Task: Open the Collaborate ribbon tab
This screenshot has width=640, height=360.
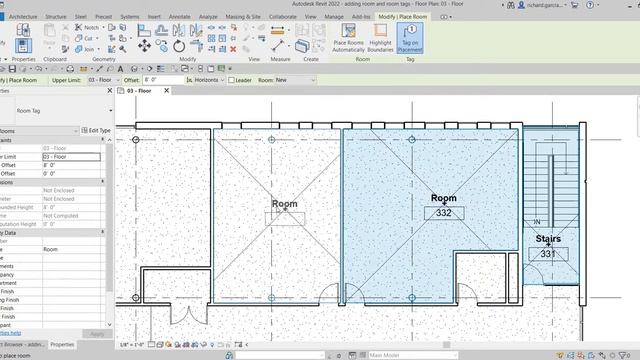Action: click(x=282, y=17)
